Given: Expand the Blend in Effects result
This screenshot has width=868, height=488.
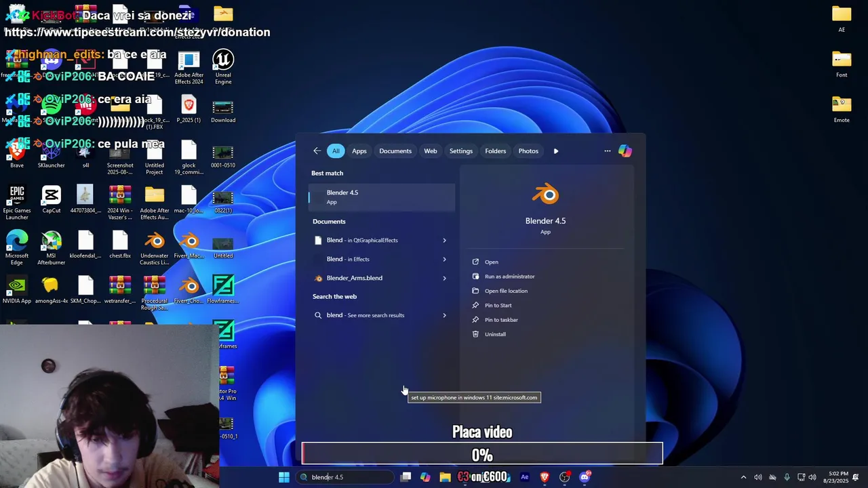Looking at the screenshot, I should 445,260.
